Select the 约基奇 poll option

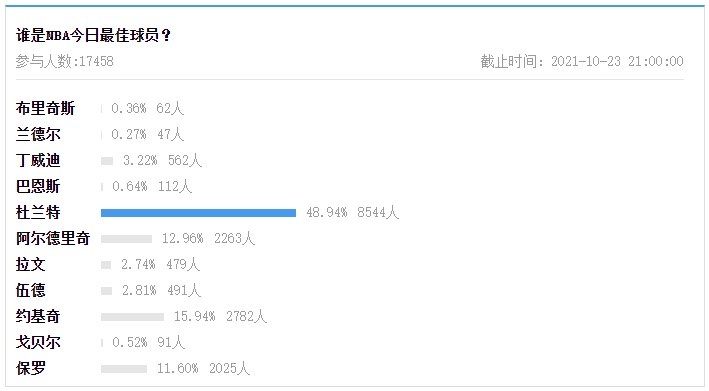pyautogui.click(x=38, y=316)
